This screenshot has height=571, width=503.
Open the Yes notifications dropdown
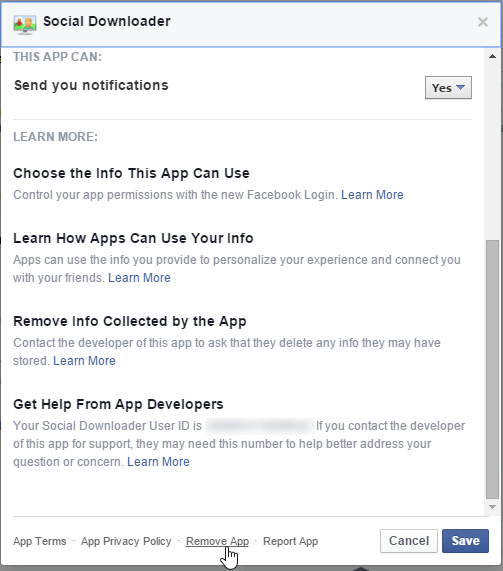click(x=448, y=87)
